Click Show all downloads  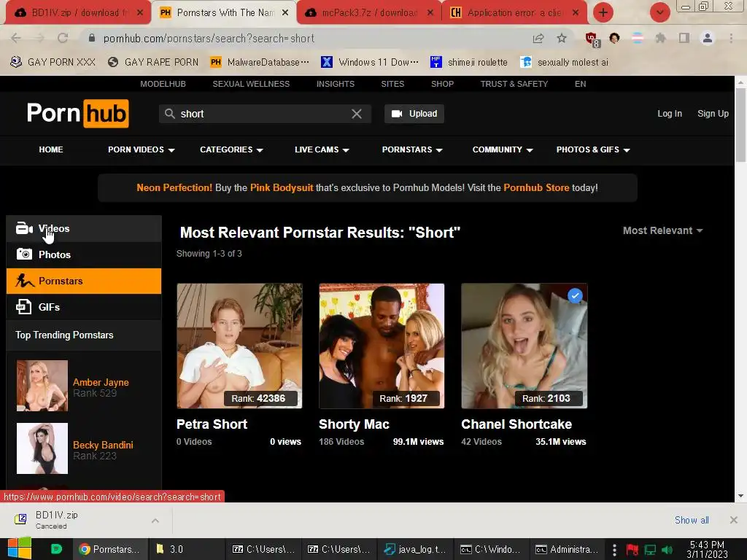click(x=692, y=520)
